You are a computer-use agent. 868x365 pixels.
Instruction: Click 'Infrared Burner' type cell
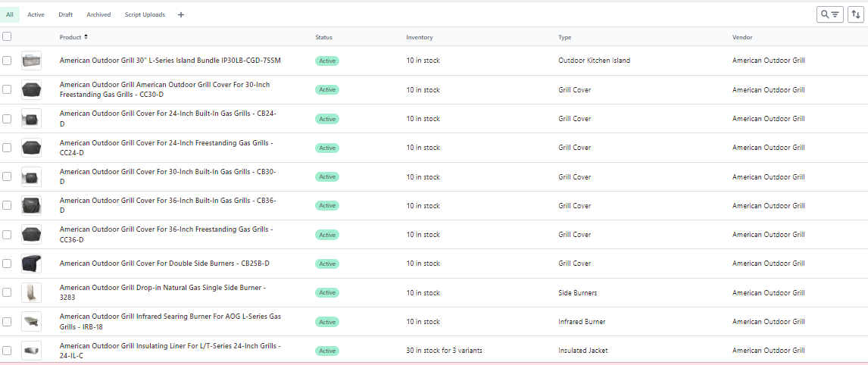click(x=582, y=321)
